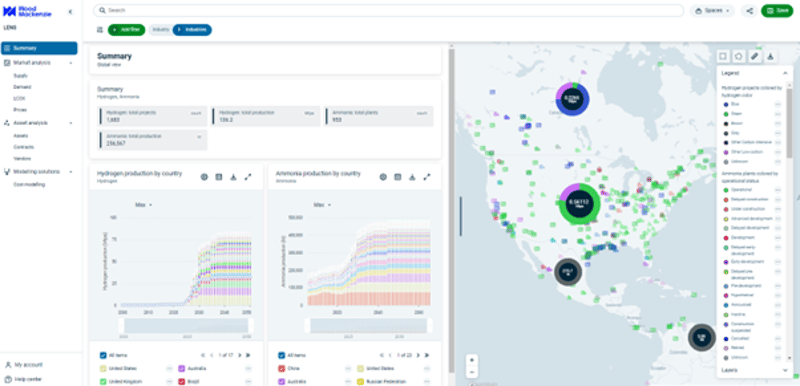Click the green Save button
Image resolution: width=800 pixels, height=386 pixels.
tap(777, 11)
